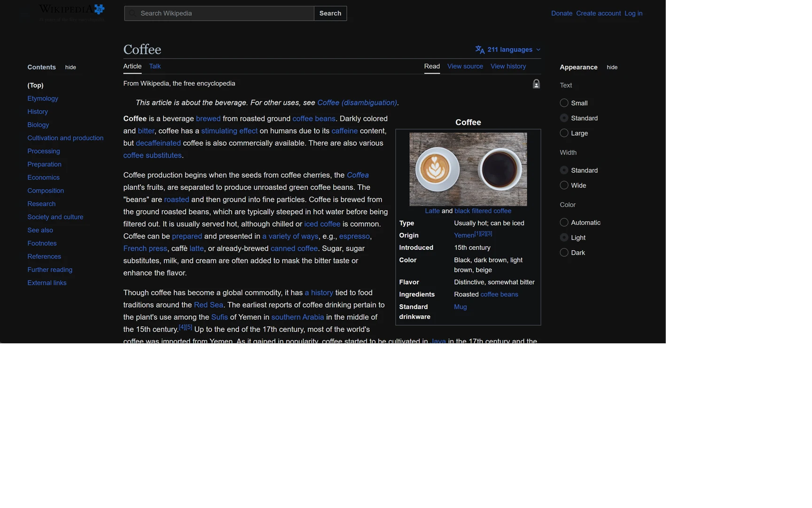The width and height of the screenshot is (812, 508).
Task: Open the iced coffee link
Action: point(322,224)
